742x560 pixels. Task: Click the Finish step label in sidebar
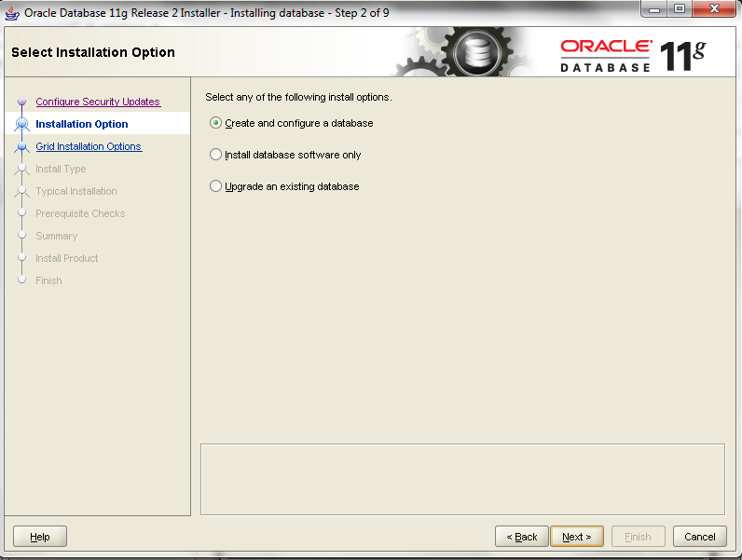(x=48, y=280)
